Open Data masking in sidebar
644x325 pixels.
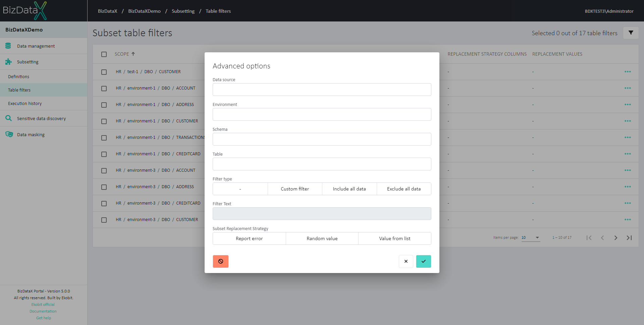pyautogui.click(x=44, y=134)
